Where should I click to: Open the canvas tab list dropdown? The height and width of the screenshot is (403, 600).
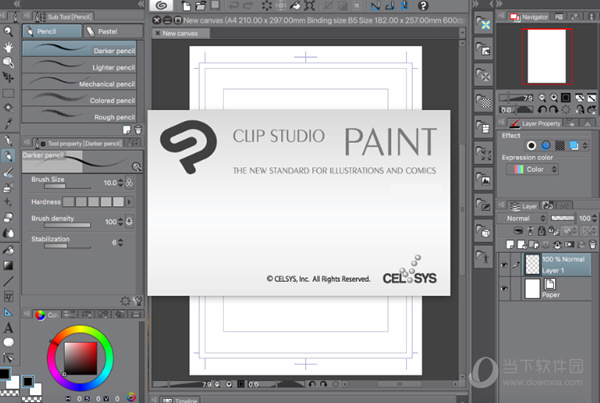461,33
